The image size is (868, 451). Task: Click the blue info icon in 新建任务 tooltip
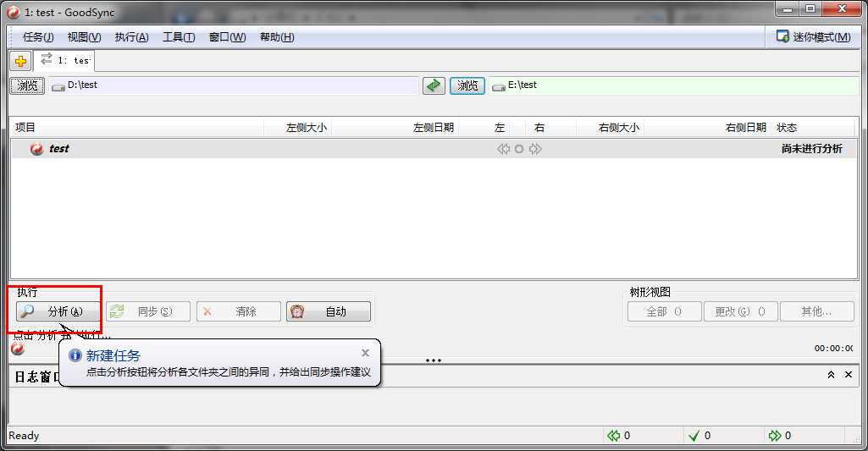point(75,355)
